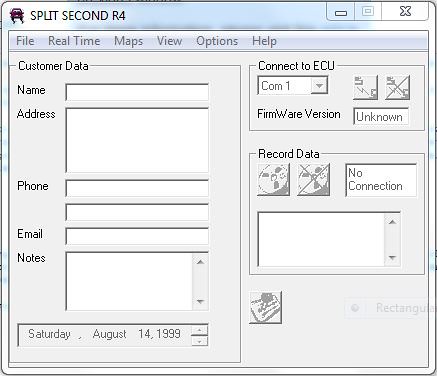Viewport: 437px width, 376px height.
Task: Click inside the Notes text area
Action: coord(129,282)
